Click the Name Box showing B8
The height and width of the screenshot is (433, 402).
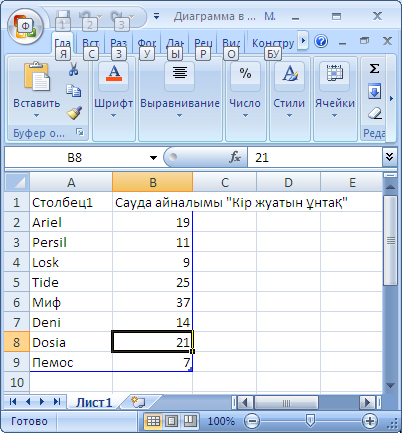coord(75,157)
